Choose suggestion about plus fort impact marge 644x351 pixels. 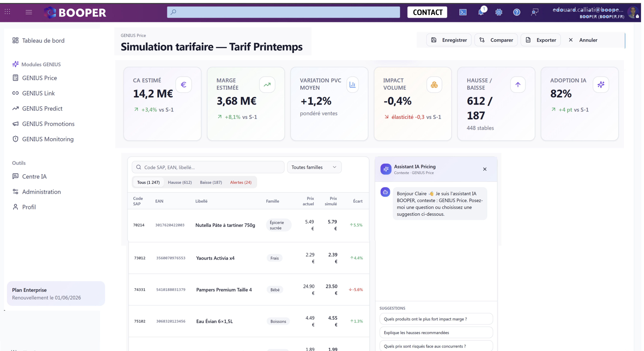click(436, 319)
